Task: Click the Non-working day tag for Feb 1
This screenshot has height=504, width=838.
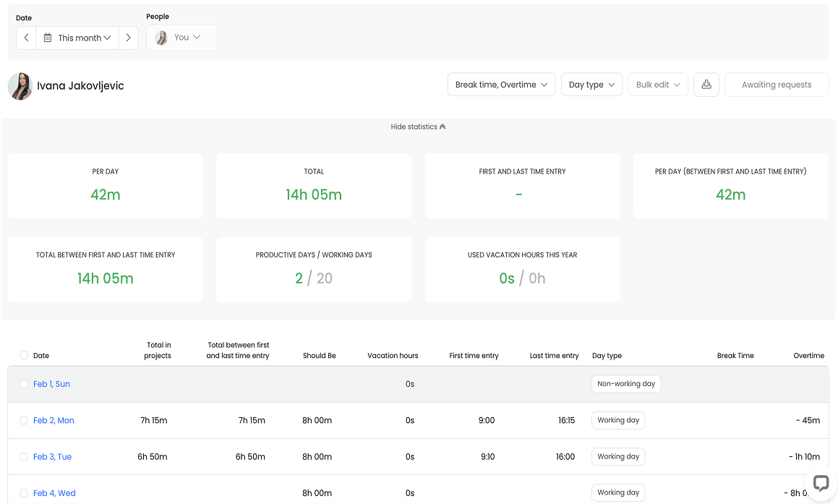Action: [626, 384]
